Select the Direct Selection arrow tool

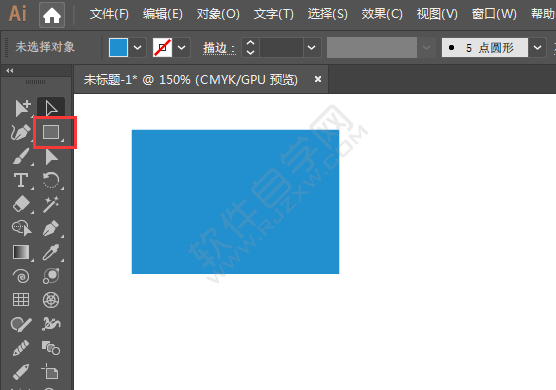point(51,108)
